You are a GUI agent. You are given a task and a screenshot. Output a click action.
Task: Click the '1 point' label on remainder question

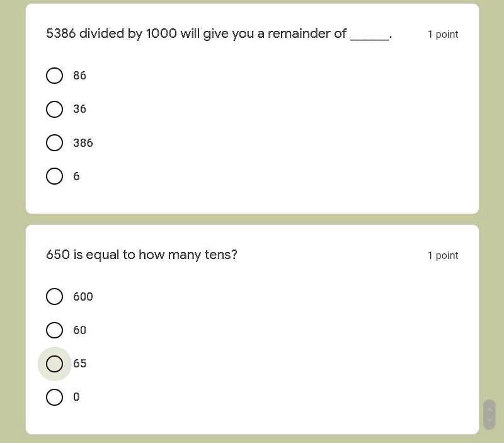tap(443, 34)
